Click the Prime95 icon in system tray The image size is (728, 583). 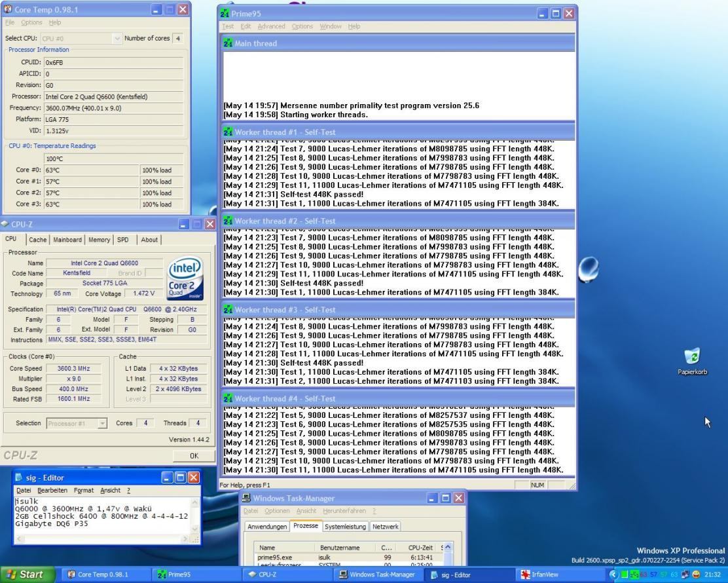634,574
